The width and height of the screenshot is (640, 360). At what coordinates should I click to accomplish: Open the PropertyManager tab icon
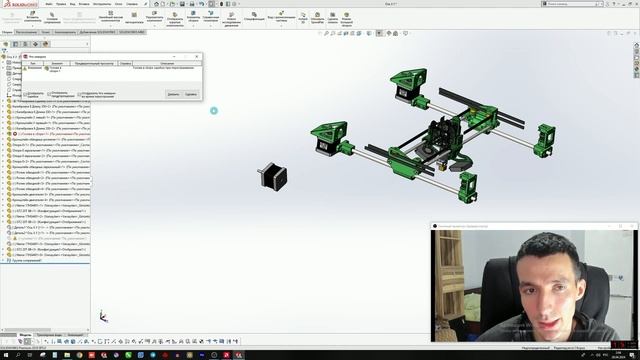click(16, 44)
